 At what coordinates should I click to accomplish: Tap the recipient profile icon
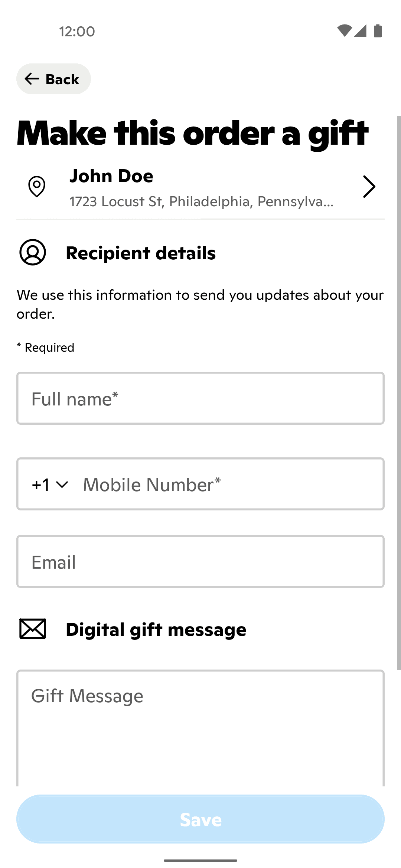[x=33, y=252]
